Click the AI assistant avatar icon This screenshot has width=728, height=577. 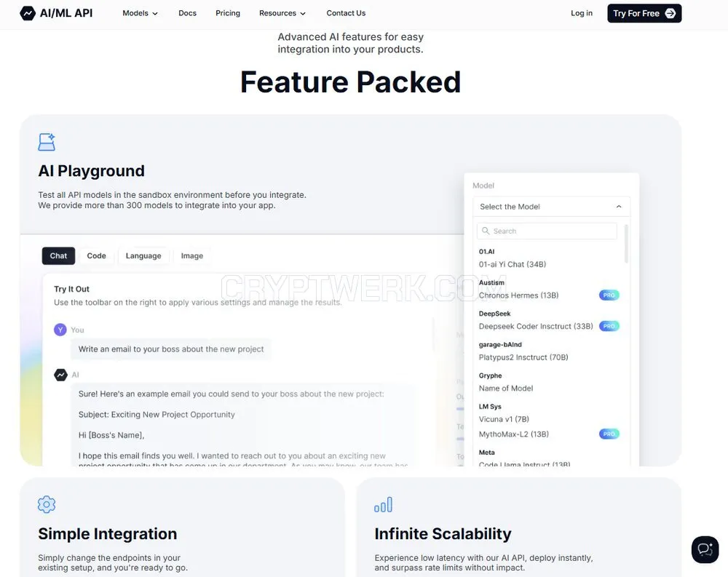pyautogui.click(x=60, y=375)
